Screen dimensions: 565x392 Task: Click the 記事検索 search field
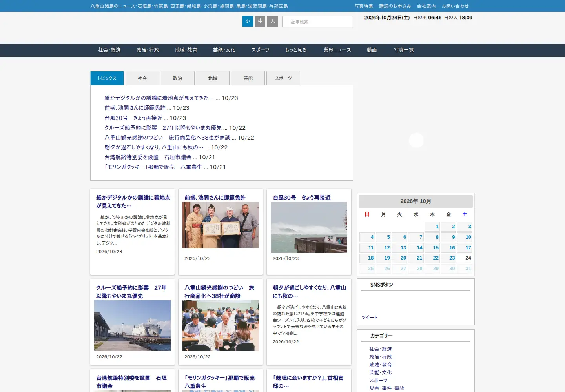(x=317, y=22)
